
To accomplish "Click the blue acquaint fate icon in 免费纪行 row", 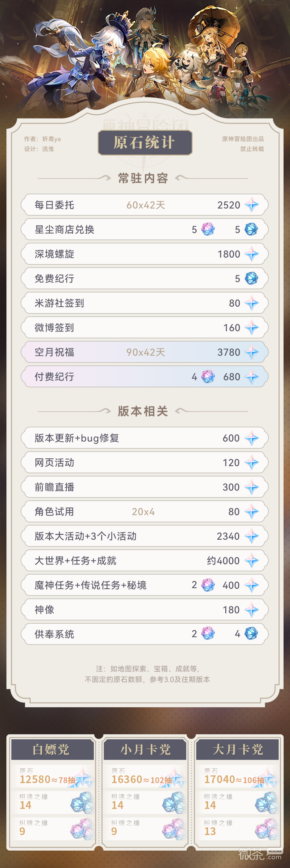I will (x=251, y=278).
